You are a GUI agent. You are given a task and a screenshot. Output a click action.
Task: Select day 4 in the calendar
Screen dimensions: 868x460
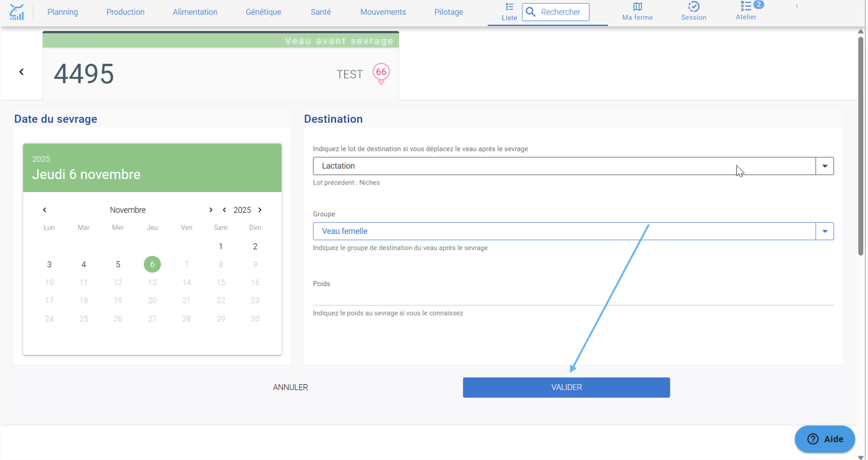click(83, 264)
